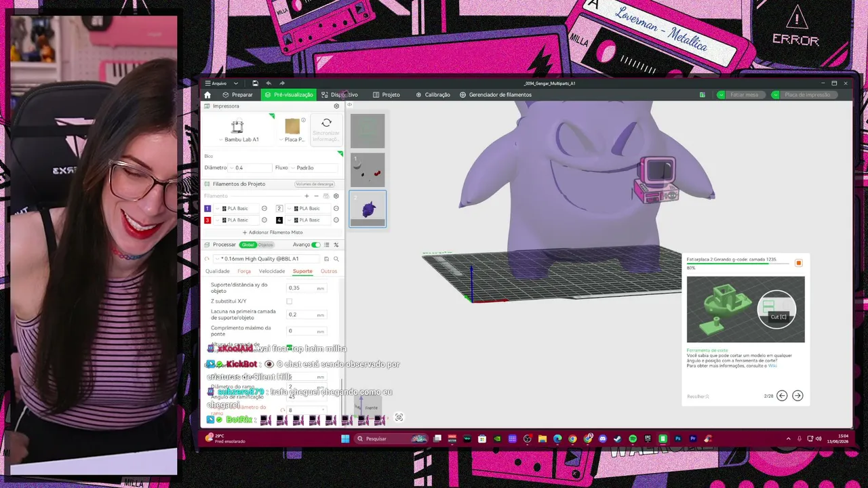The height and width of the screenshot is (488, 868).
Task: Click the Recolher collapse link
Action: [698, 396]
